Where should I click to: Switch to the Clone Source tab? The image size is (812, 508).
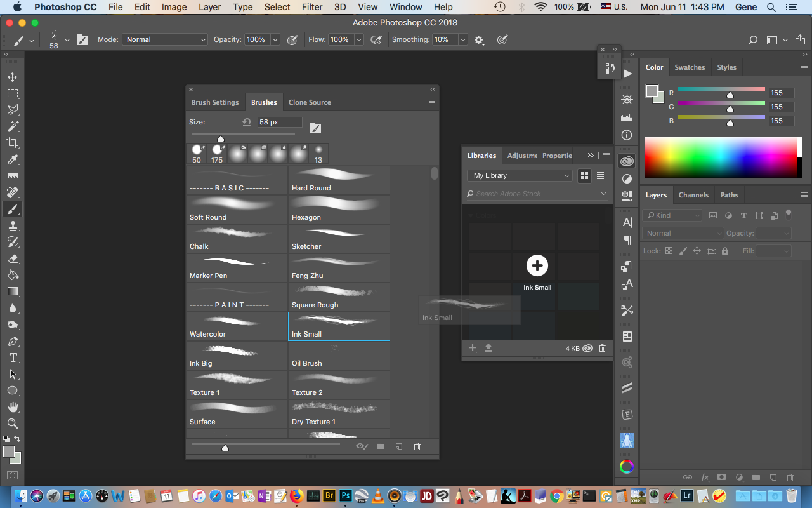tap(310, 102)
